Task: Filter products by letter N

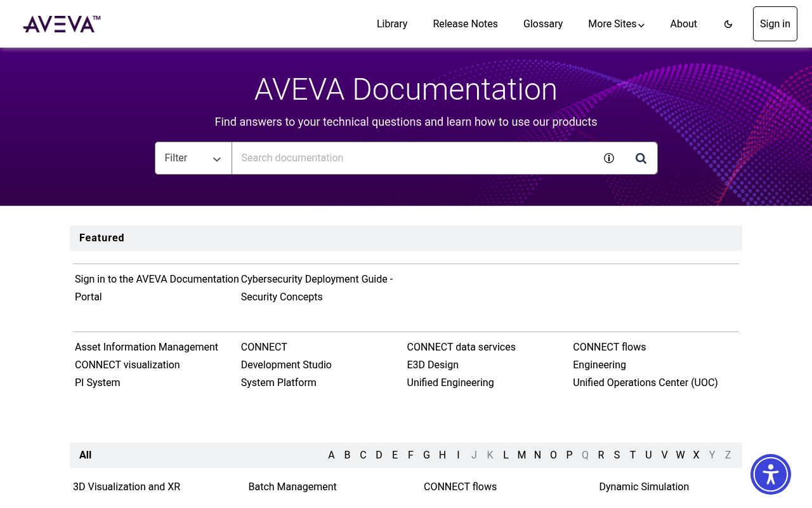Action: click(x=537, y=455)
